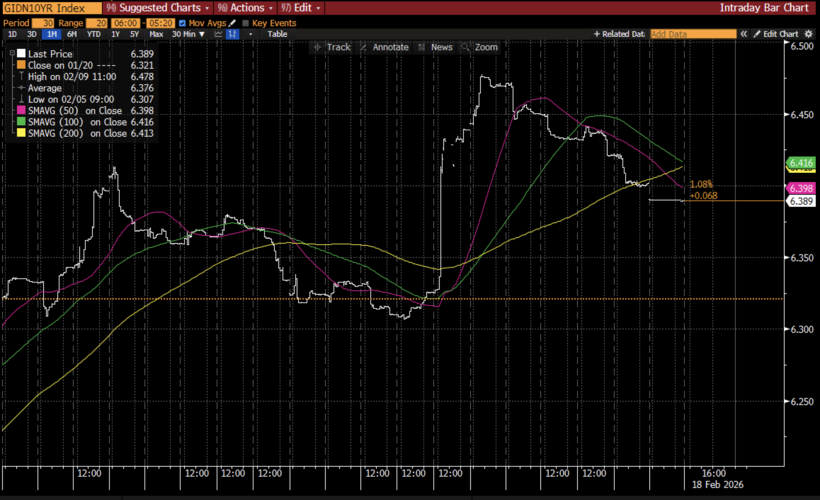Expand the Suggested Charts menu

[164, 7]
